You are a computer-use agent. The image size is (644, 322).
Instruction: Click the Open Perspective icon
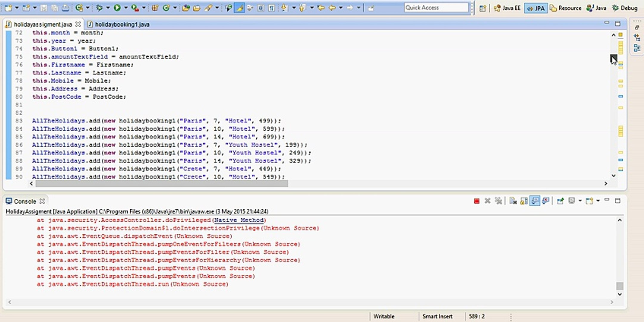(x=483, y=8)
